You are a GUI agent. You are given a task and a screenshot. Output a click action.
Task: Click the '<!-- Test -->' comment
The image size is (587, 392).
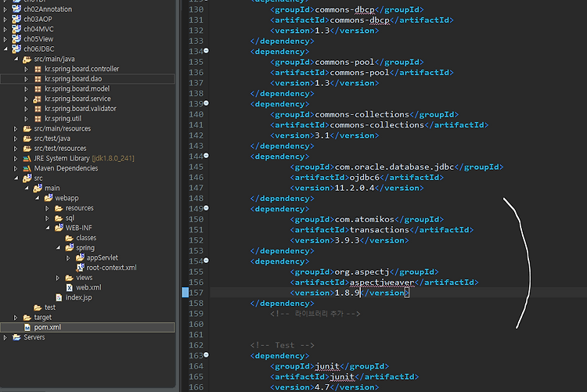point(283,345)
